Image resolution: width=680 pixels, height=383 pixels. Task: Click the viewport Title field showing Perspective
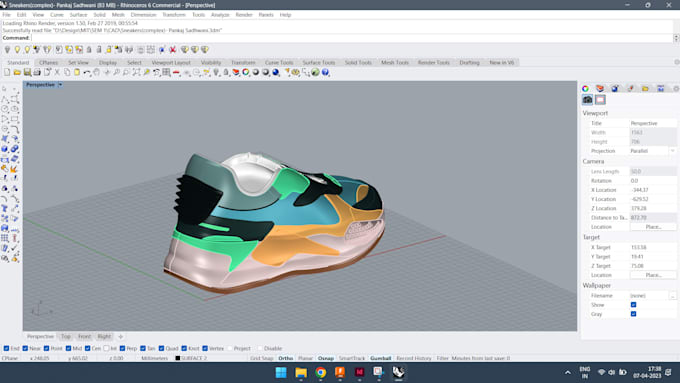[653, 123]
